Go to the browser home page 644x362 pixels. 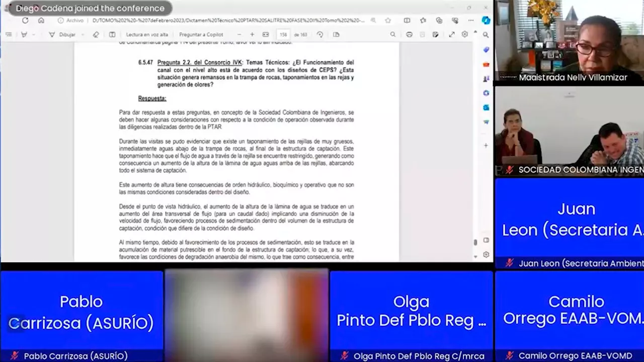pos(41,21)
